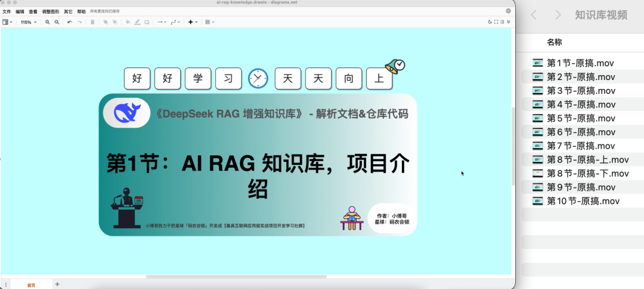Open the 文件 menu
The height and width of the screenshot is (289, 644).
point(7,11)
